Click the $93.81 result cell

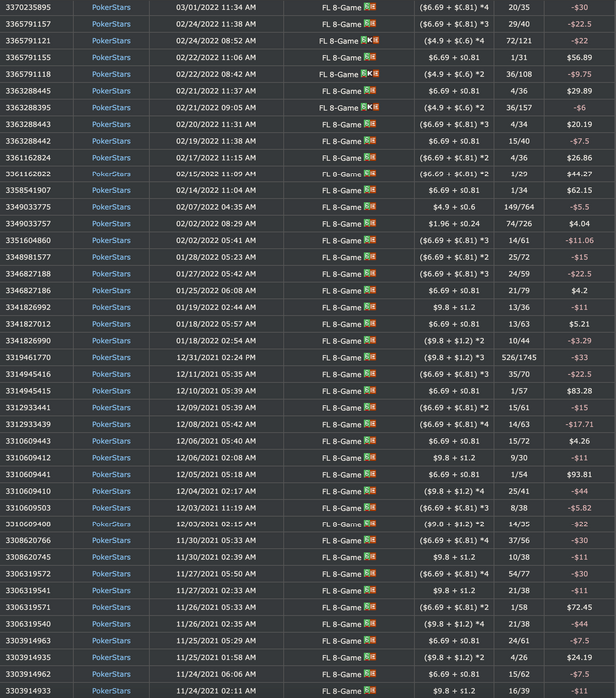click(x=579, y=474)
